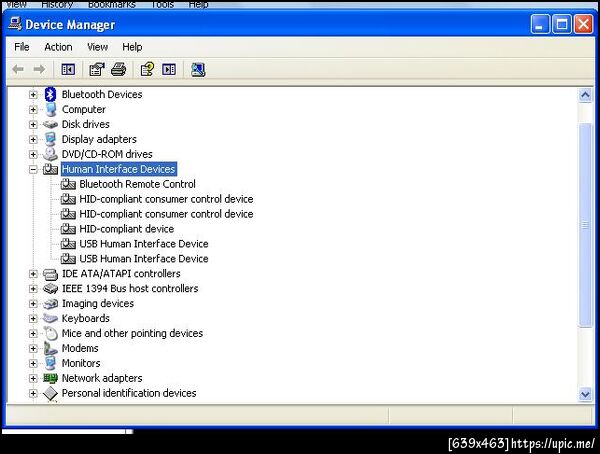
Task: Select IEEE 1394 Bus host controllers label
Action: click(x=130, y=289)
